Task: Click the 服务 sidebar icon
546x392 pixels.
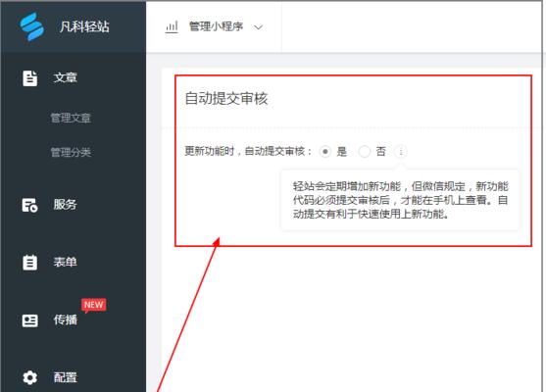Action: coord(29,205)
